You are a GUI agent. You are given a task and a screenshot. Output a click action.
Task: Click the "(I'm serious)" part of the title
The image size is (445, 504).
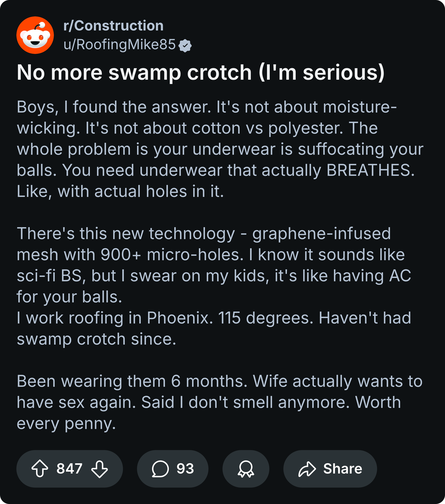coord(321,72)
